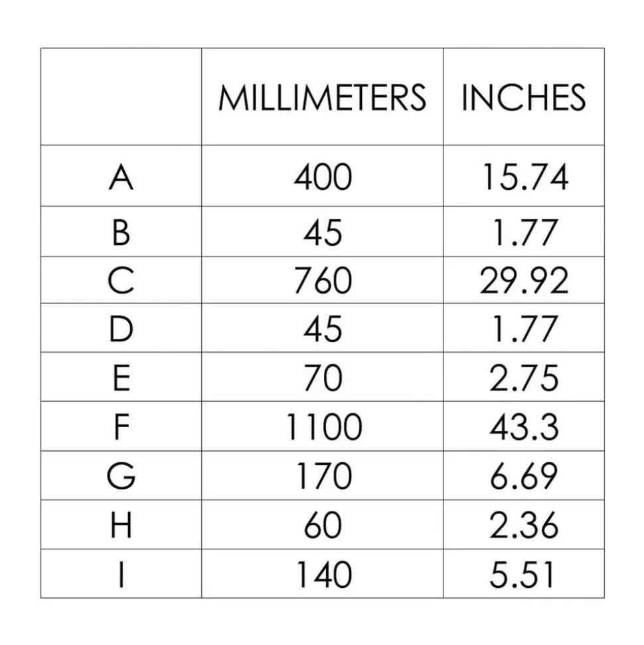
Task: Click the 760 millimeters value
Action: pyautogui.click(x=323, y=280)
